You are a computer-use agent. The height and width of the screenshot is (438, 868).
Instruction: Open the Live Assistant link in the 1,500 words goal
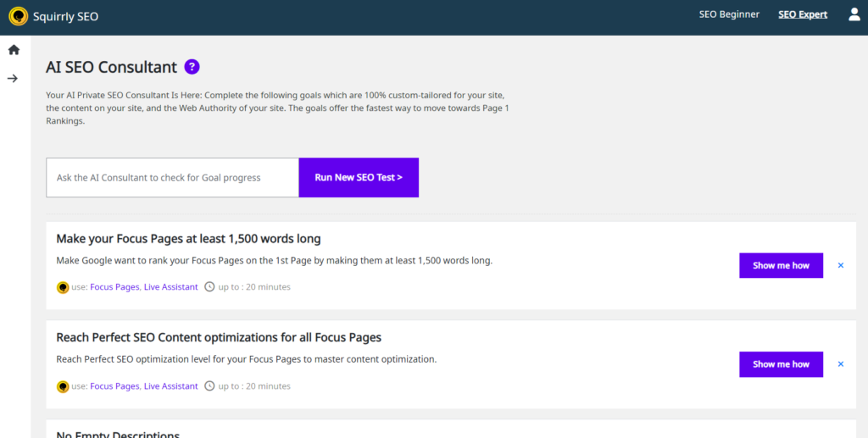[x=170, y=287]
